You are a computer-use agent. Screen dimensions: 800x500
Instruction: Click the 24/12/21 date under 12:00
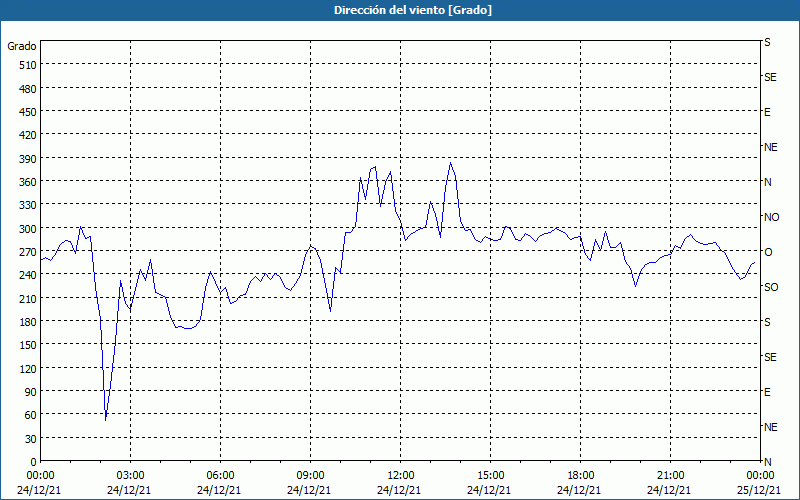pyautogui.click(x=399, y=490)
